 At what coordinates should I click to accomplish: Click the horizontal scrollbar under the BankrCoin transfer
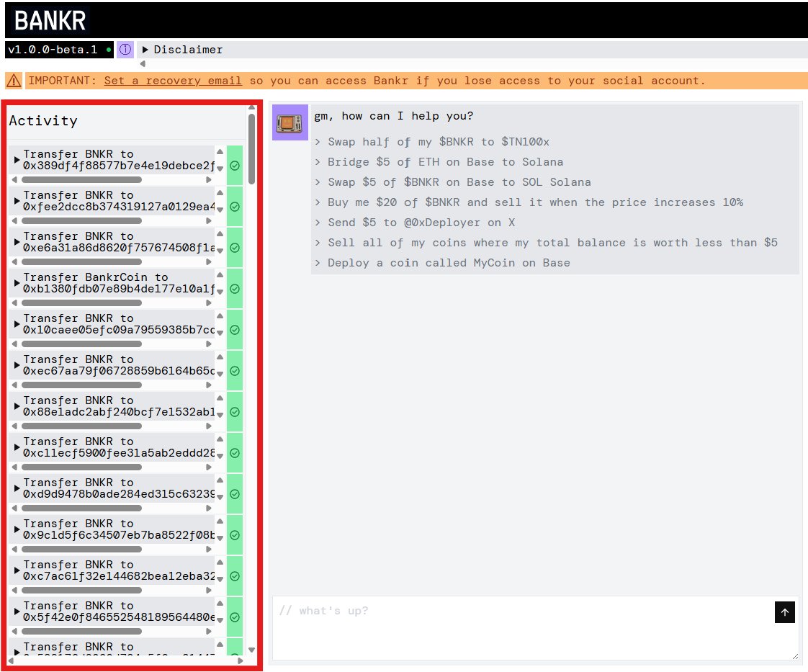(81, 303)
